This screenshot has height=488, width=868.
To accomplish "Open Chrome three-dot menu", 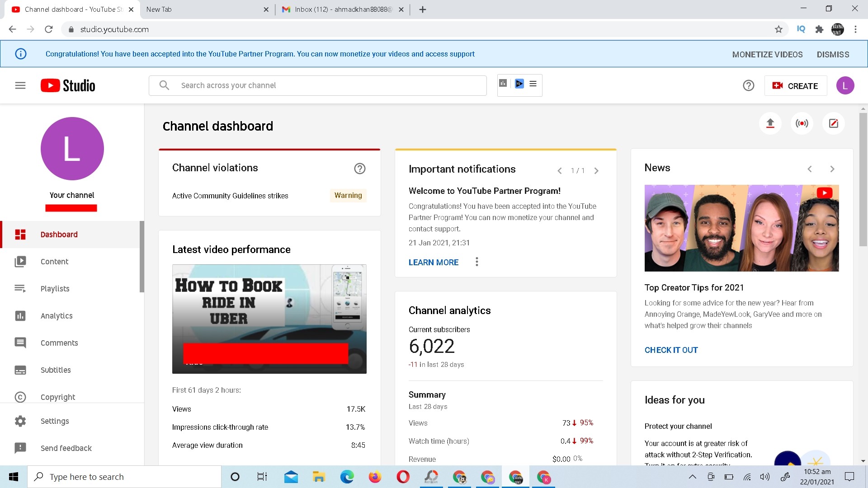I will pos(855,29).
